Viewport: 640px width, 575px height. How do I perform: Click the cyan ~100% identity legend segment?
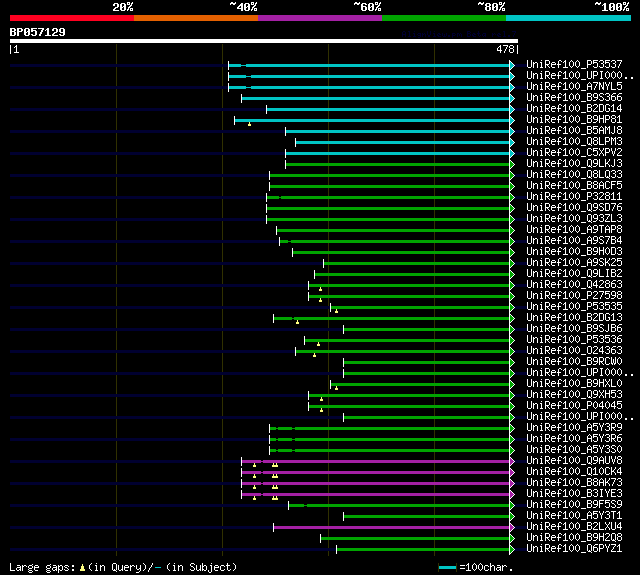(569, 18)
